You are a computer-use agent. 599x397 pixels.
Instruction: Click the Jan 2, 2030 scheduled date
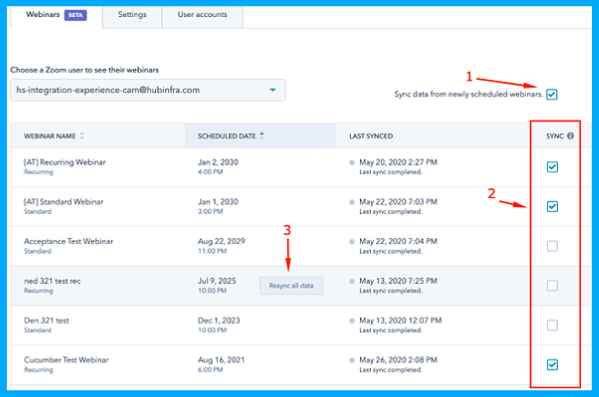pyautogui.click(x=218, y=162)
